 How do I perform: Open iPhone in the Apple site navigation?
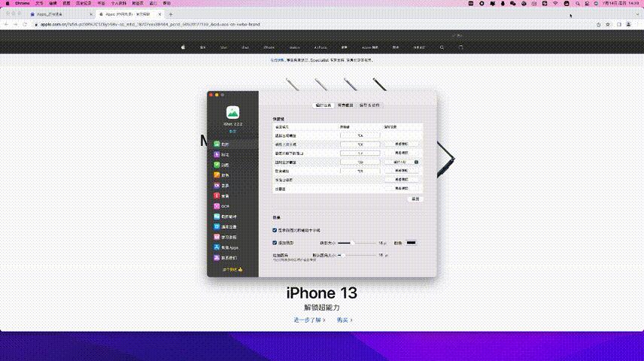[269, 47]
